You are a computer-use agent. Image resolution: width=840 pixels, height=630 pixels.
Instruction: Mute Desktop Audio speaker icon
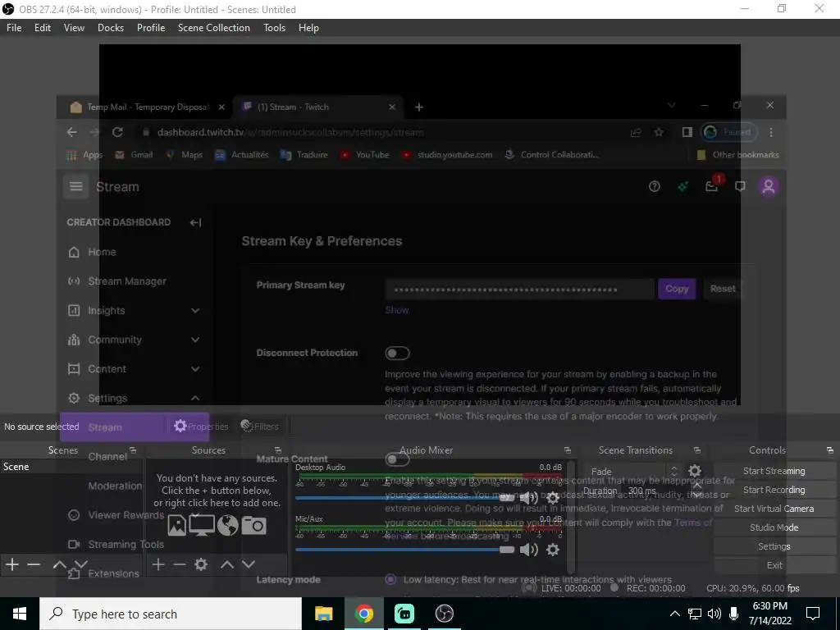tap(529, 498)
